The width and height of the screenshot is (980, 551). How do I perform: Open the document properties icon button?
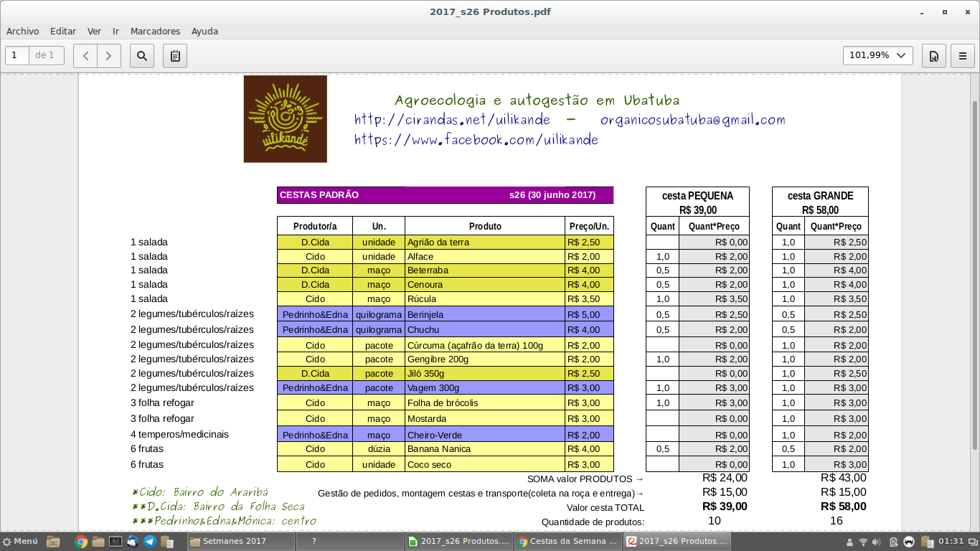click(x=933, y=55)
